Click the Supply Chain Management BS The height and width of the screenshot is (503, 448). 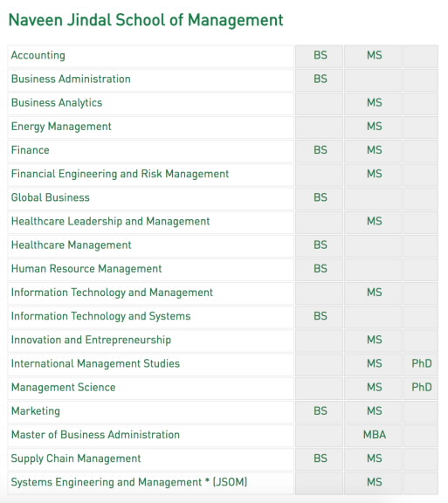point(320,458)
